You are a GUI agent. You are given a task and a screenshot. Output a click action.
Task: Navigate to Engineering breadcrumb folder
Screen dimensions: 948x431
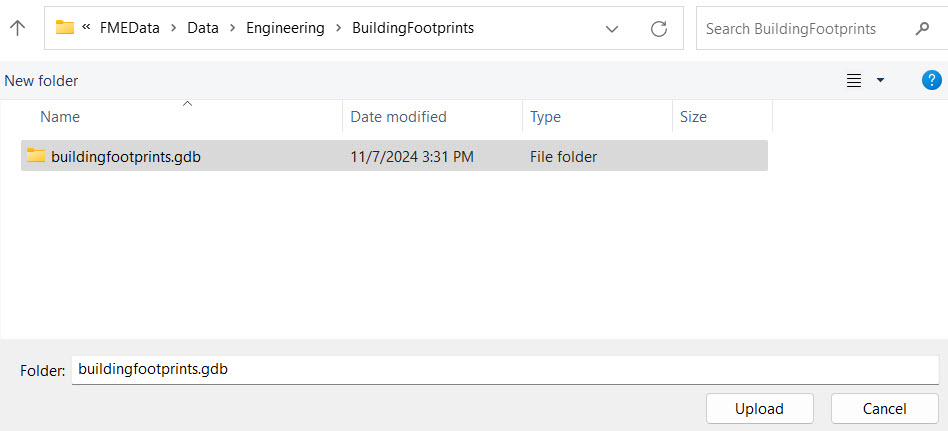285,28
